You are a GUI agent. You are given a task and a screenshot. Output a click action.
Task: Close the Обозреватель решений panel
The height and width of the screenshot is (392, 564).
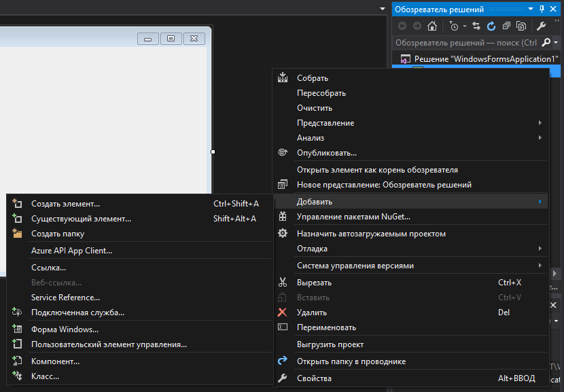pyautogui.click(x=554, y=10)
